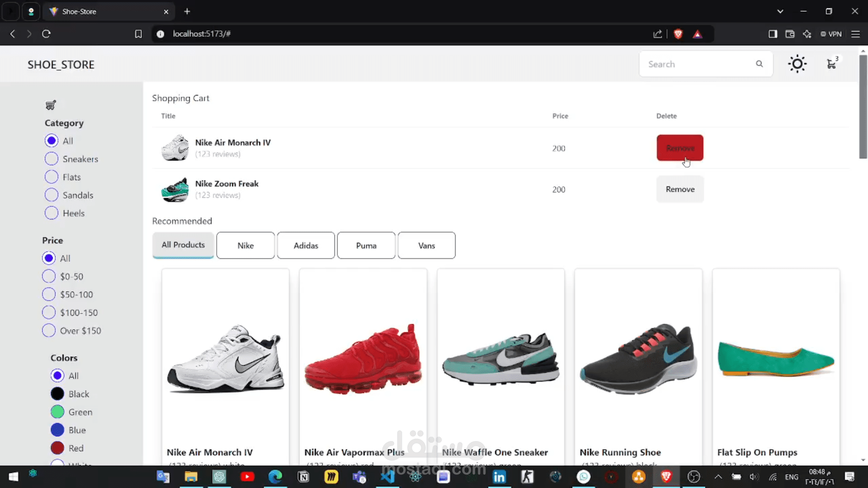The height and width of the screenshot is (488, 868).
Task: Click the Brave Shields lion icon
Action: pos(678,34)
